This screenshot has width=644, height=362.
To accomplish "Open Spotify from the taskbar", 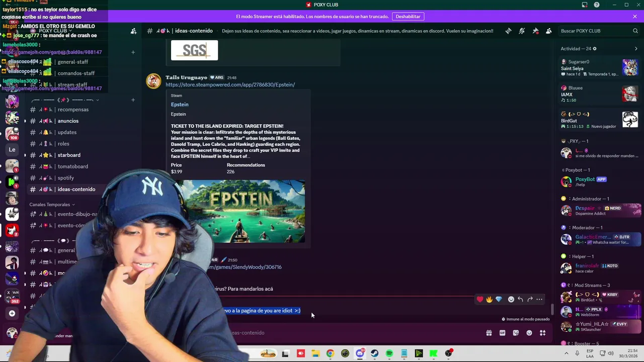I will [x=389, y=353].
